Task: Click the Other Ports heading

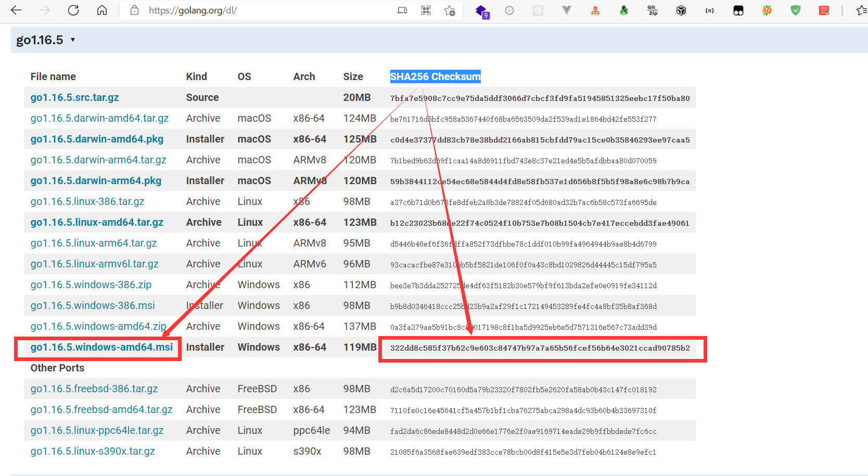Action: pyautogui.click(x=57, y=368)
